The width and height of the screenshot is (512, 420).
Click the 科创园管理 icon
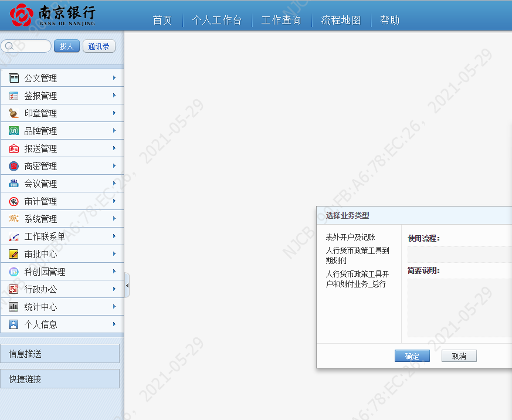point(13,272)
